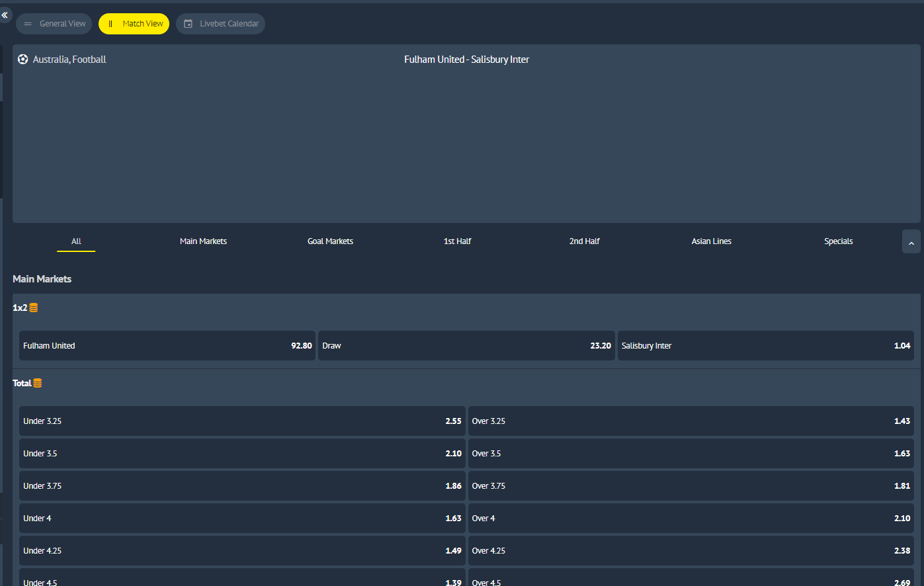
Task: Click the coin stack icon next to 1x2
Action: pos(34,308)
